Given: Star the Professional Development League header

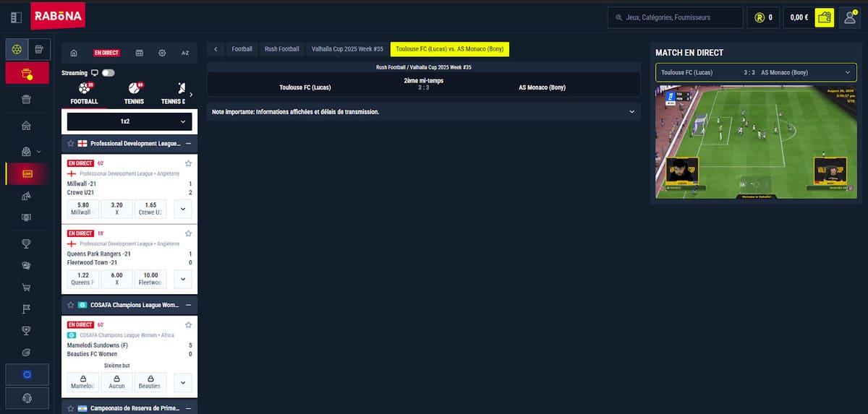Looking at the screenshot, I should click(71, 144).
